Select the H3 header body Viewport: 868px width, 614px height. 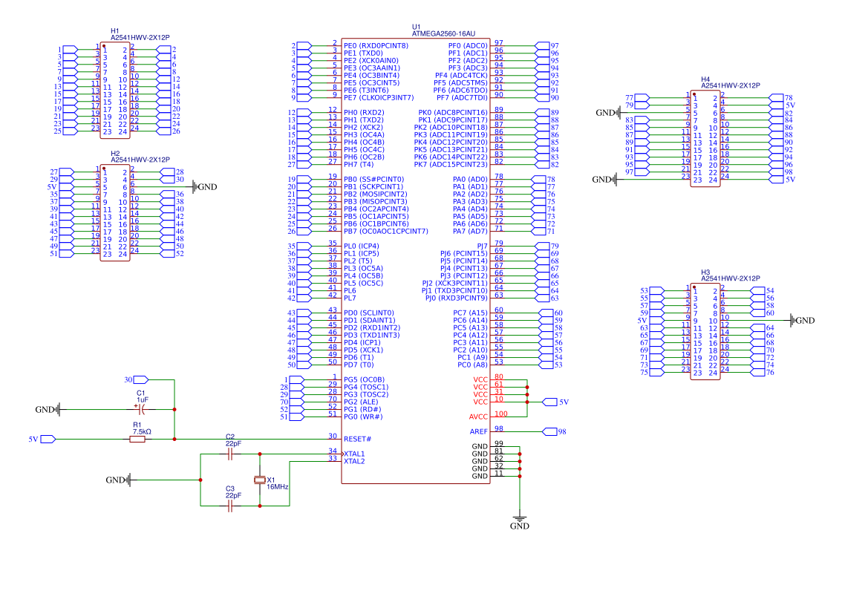pyautogui.click(x=705, y=332)
